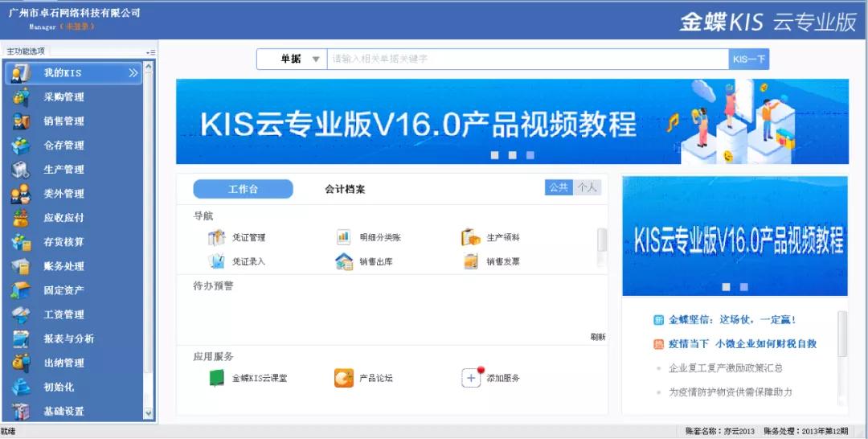The width and height of the screenshot is (868, 439).
Task: Open 销售管理 module icon
Action: pos(21,121)
